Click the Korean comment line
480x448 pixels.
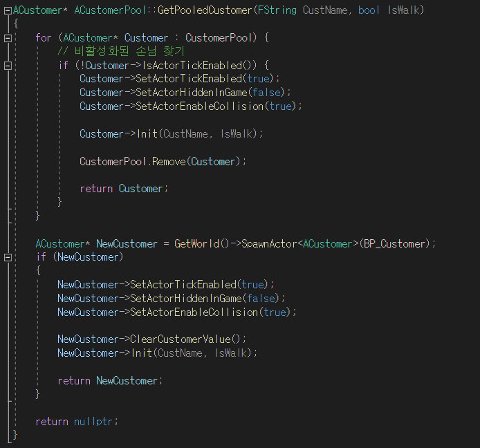121,50
